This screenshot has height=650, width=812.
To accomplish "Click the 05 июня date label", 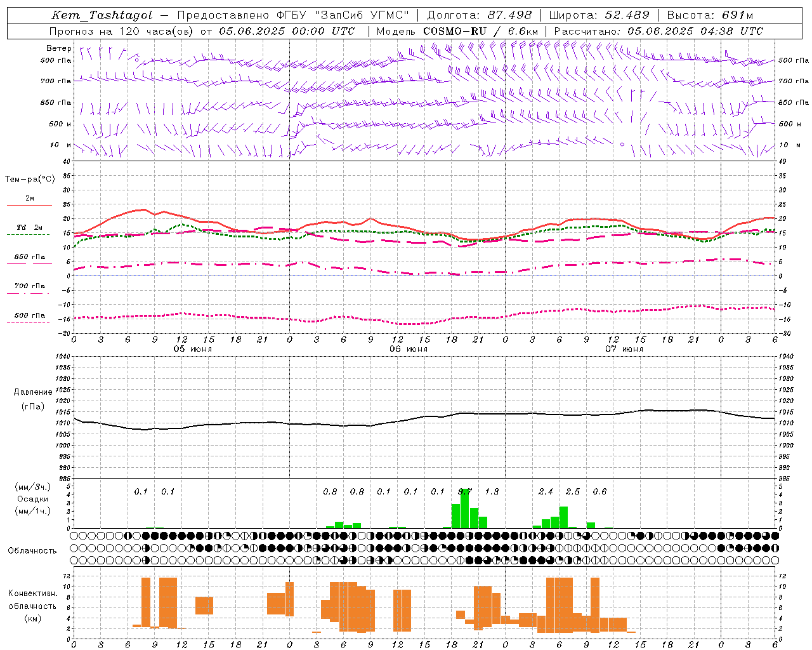I will pos(193,349).
